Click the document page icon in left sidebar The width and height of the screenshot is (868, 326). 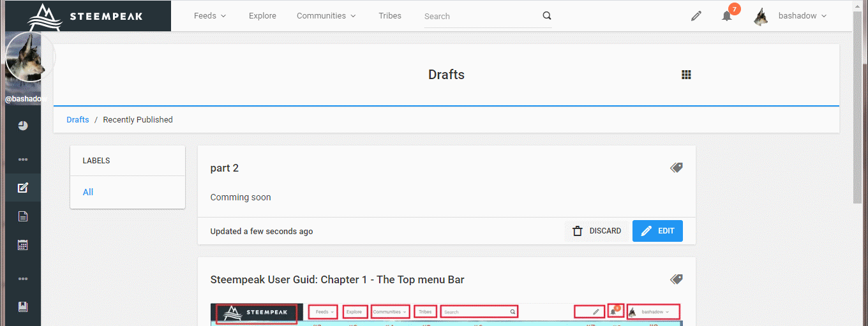[23, 216]
